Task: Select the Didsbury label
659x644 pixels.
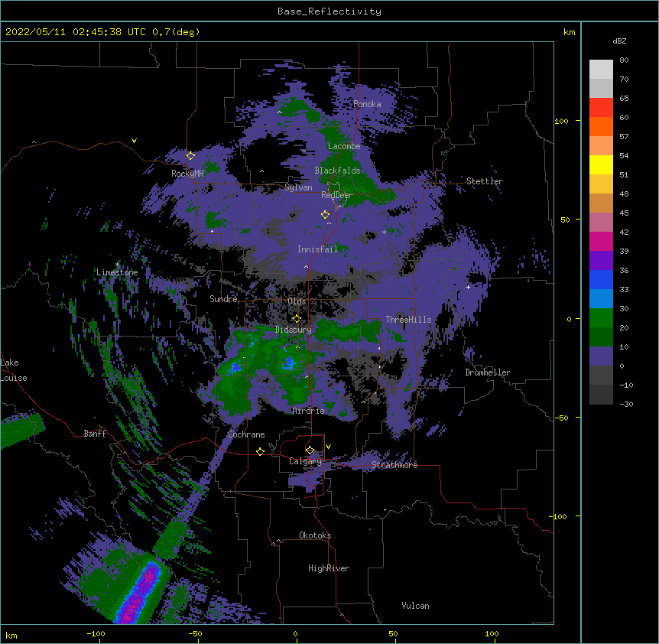Action: click(x=294, y=330)
